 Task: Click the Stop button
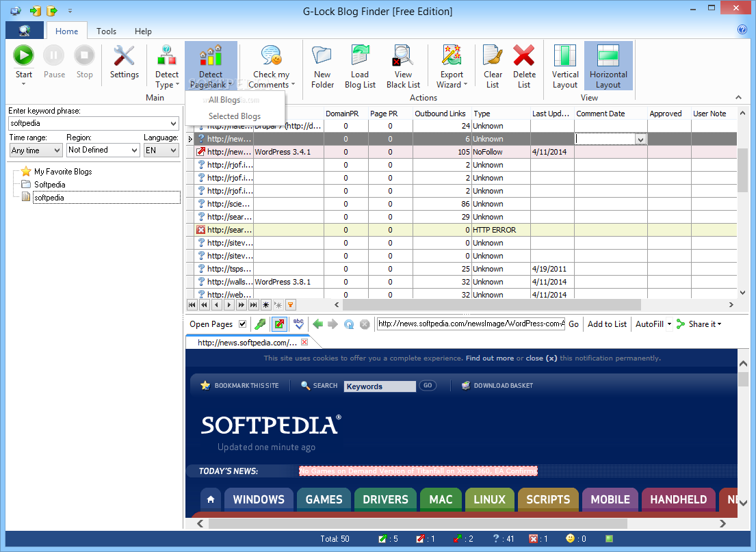(x=84, y=62)
